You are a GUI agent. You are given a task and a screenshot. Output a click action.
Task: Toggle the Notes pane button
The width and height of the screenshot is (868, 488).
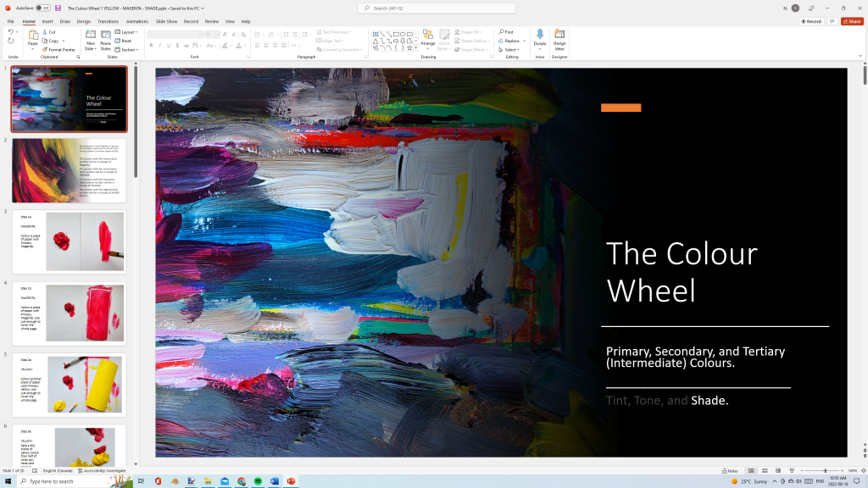point(729,470)
